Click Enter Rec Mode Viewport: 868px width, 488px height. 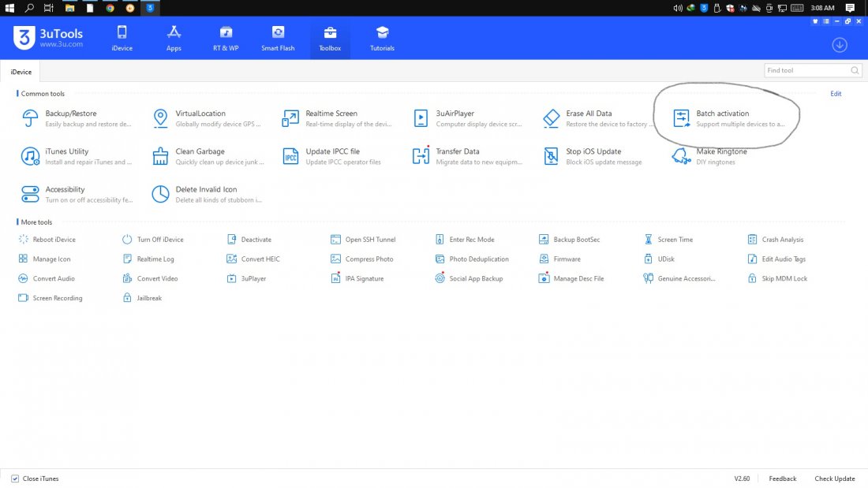point(465,240)
